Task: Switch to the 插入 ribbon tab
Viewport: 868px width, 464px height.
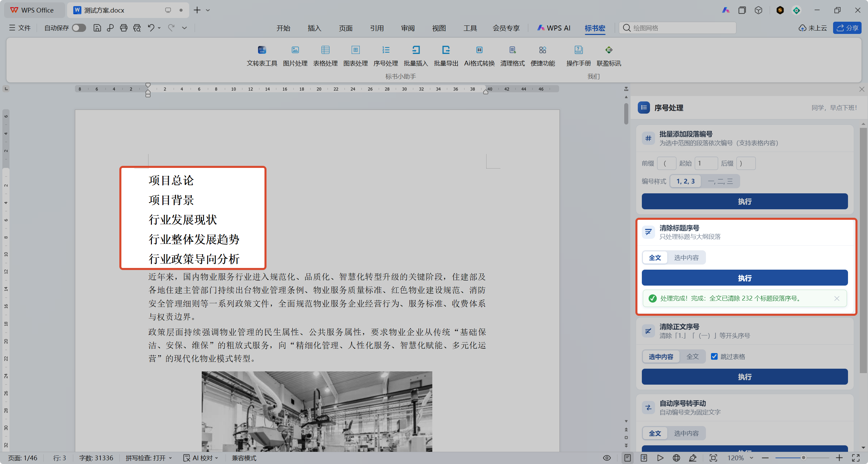Action: (x=314, y=28)
